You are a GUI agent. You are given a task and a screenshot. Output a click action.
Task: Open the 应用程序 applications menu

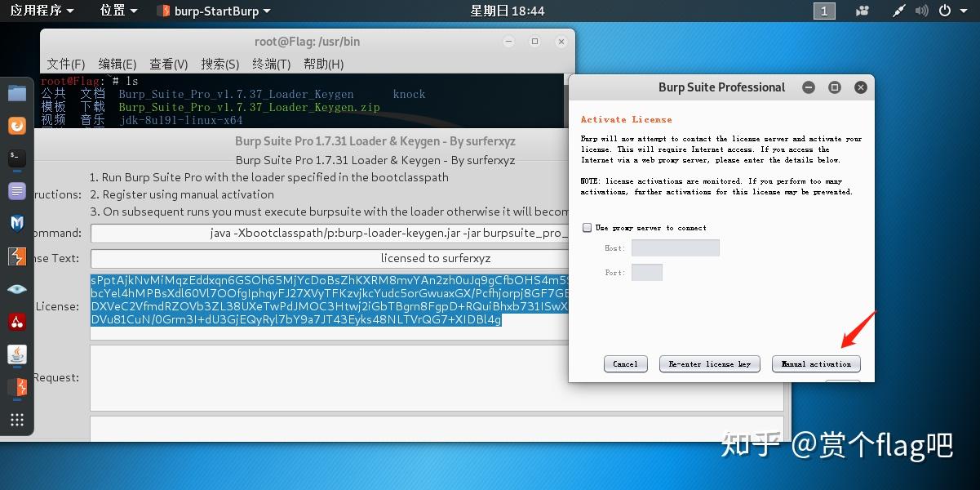click(x=42, y=11)
